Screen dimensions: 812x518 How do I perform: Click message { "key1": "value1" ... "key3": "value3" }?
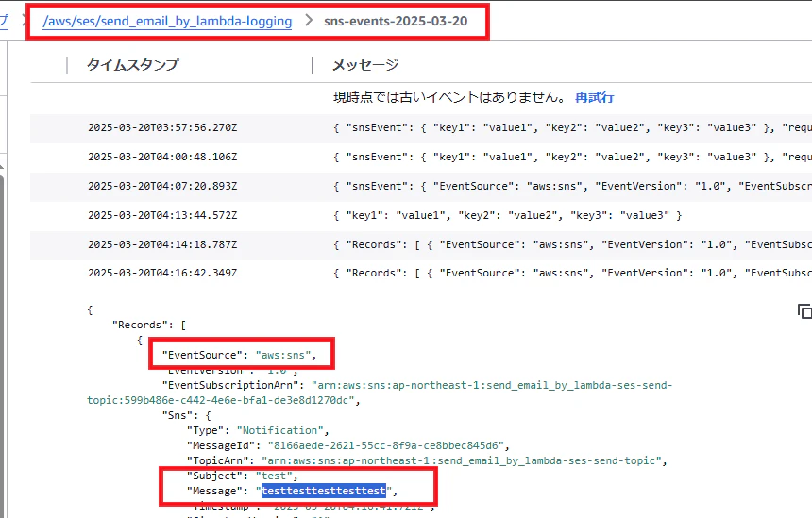[508, 215]
